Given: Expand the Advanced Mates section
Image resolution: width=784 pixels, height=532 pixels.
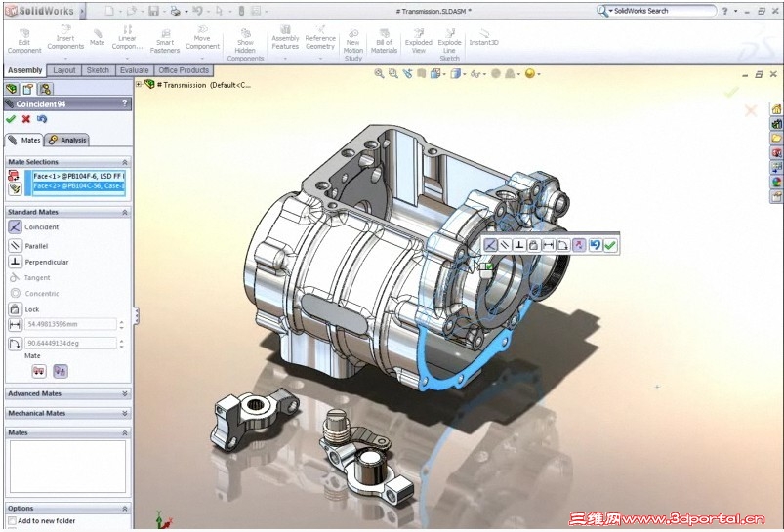Looking at the screenshot, I should 125,394.
